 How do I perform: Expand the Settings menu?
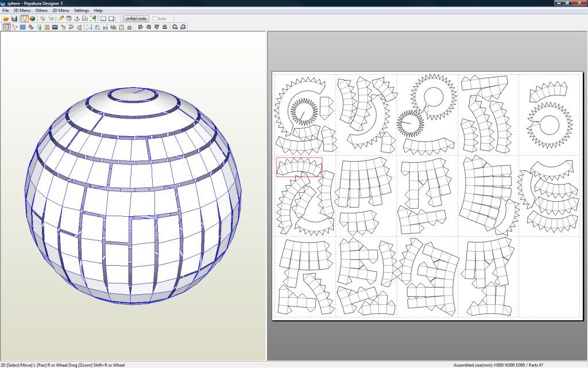82,10
